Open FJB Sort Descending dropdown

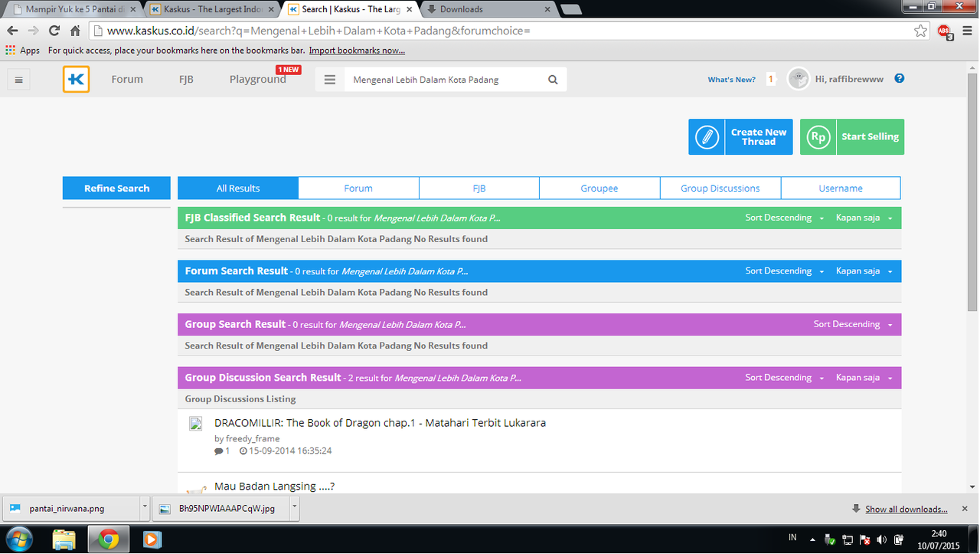pos(785,218)
